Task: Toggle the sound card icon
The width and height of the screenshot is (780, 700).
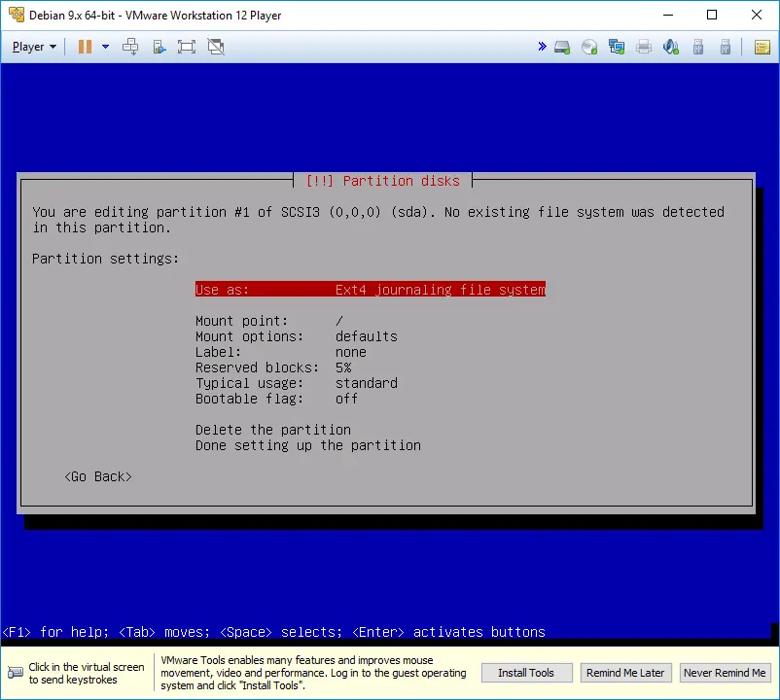Action: (x=671, y=47)
